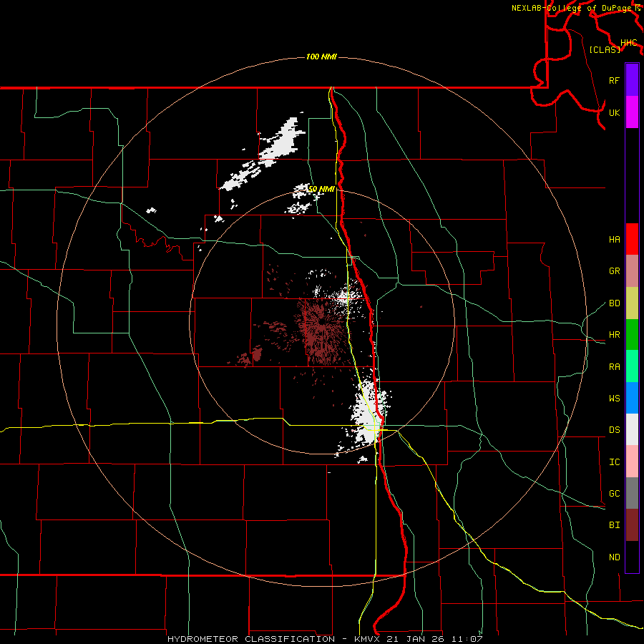Click the GR salmon legend color swatch
Viewport: 644px width, 644px height.
[x=632, y=270]
